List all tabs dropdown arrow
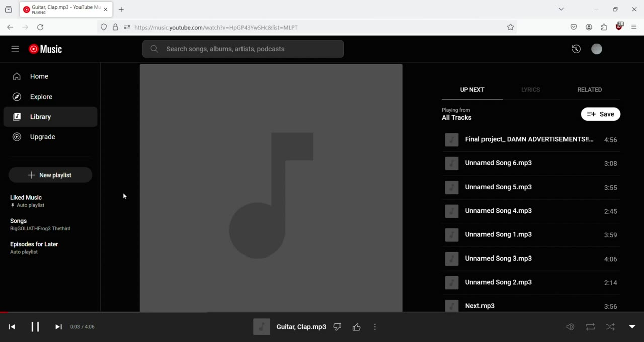This screenshot has width=644, height=342. click(x=561, y=9)
